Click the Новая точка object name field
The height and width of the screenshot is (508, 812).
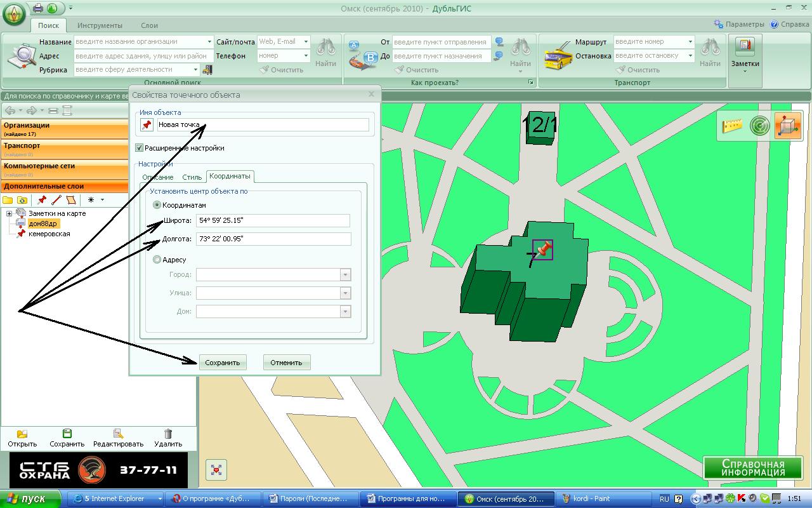click(263, 125)
